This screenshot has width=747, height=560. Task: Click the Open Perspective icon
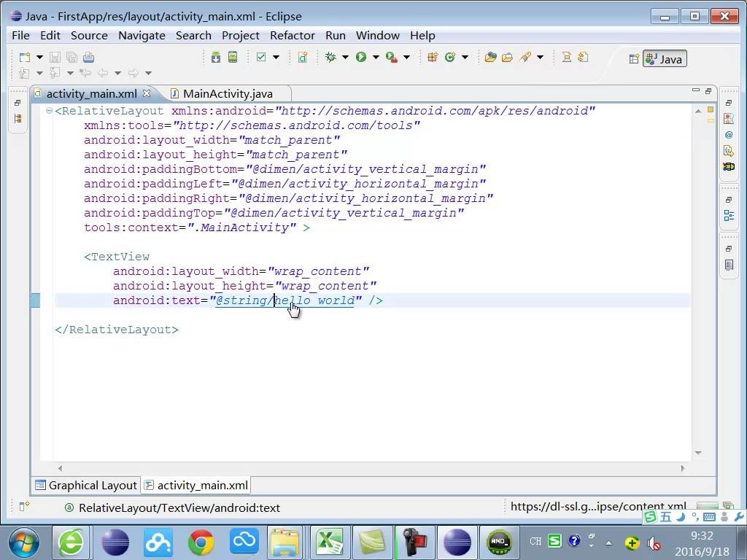pos(634,59)
